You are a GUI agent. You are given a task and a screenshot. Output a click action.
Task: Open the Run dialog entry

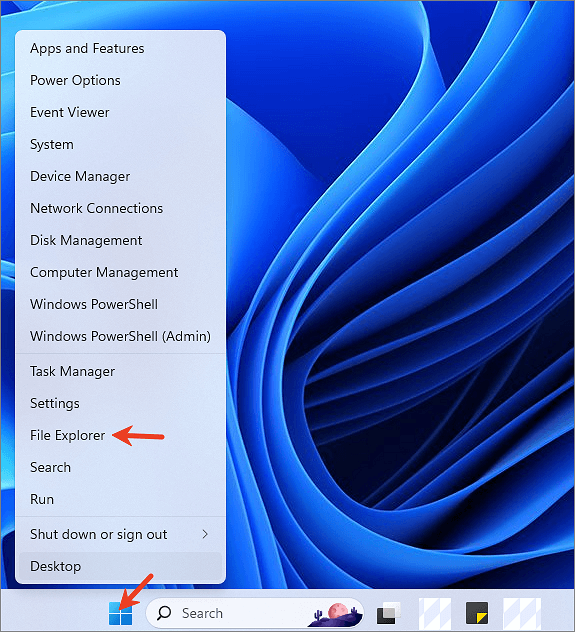[120, 499]
